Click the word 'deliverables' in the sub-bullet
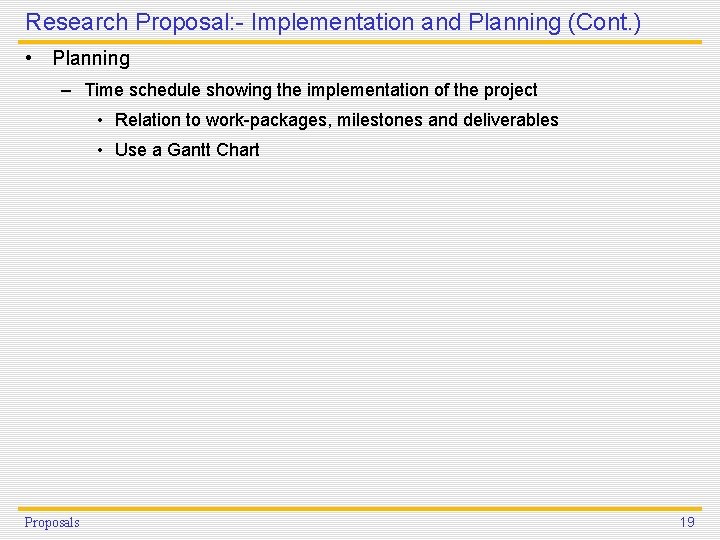The height and width of the screenshot is (540, 720). [511, 120]
